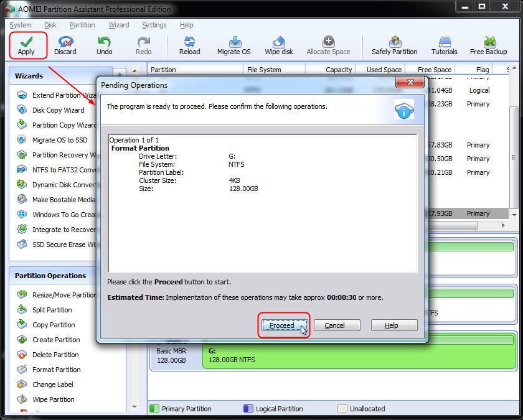Close the Pending Operations dialog
Viewport: 523px width, 420px height.
click(410, 82)
